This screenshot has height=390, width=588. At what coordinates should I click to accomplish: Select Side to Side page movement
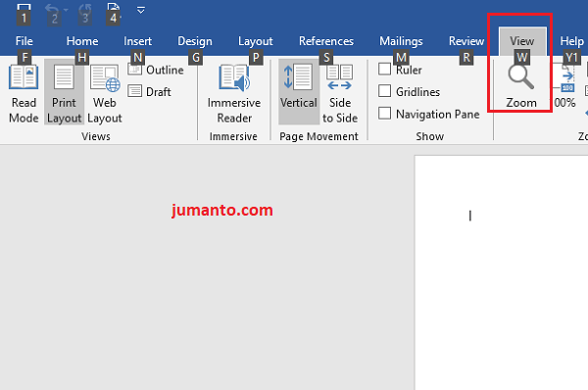tap(340, 93)
